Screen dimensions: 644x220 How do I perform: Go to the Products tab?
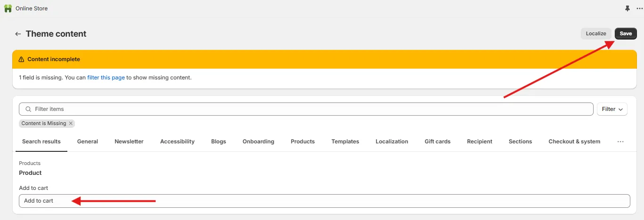[302, 141]
